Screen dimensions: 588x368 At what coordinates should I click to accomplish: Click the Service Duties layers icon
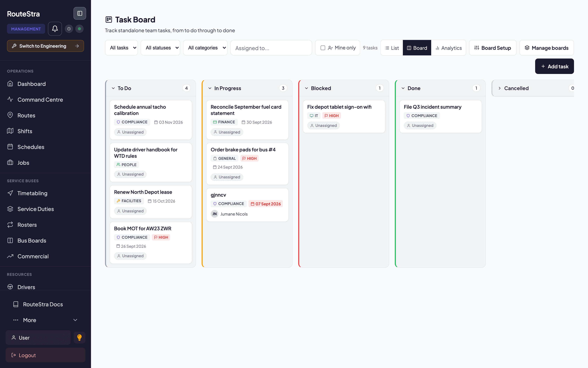tap(10, 209)
